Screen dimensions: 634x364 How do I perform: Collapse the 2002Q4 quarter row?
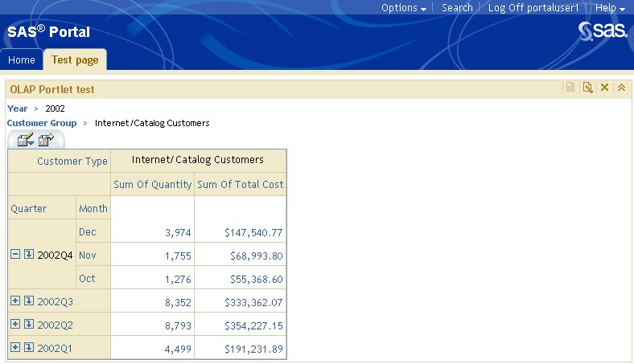[15, 254]
